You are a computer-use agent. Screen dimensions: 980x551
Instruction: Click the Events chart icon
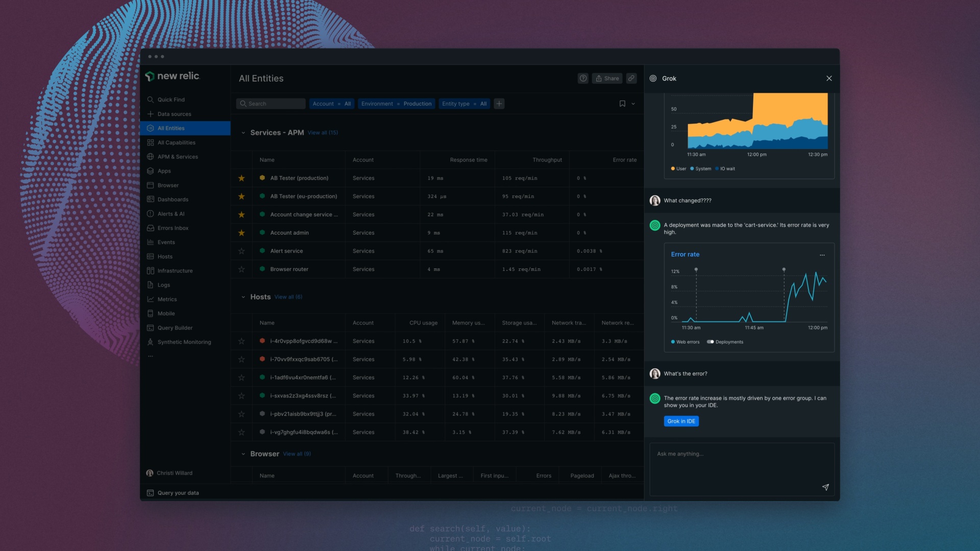(x=150, y=242)
